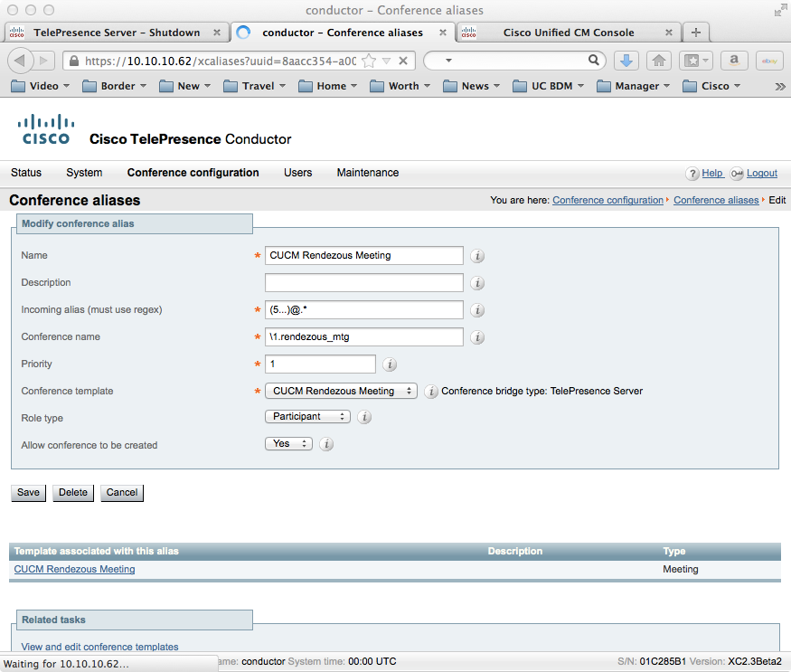
Task: Click the Name input field
Action: [x=363, y=255]
